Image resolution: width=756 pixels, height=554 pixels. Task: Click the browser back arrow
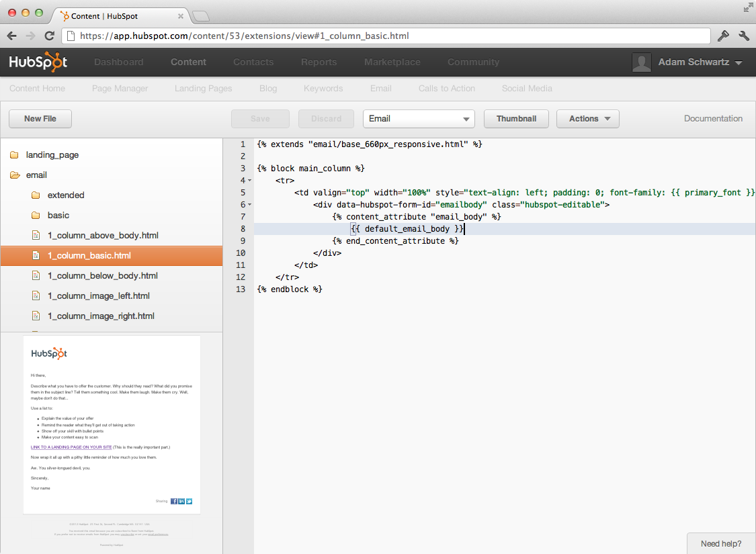[x=12, y=36]
